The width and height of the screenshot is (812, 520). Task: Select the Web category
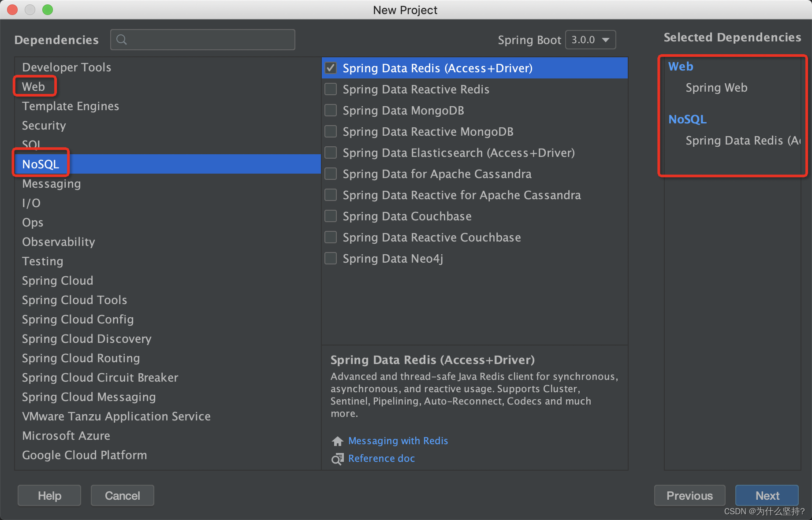point(168,87)
